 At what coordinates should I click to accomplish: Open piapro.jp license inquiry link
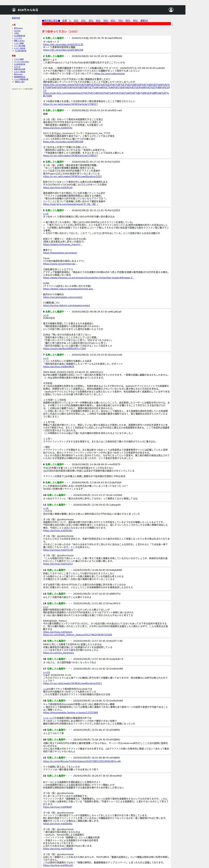click(x=63, y=245)
